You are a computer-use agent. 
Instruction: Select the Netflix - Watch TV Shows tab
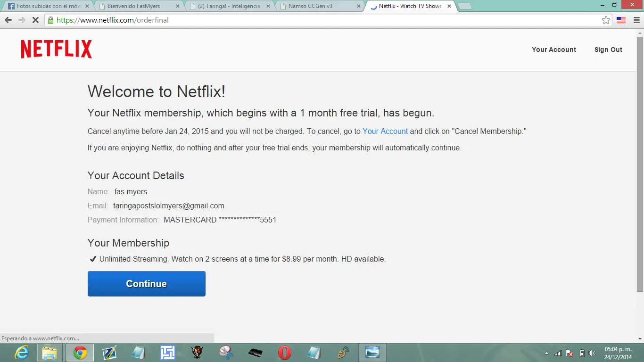(x=410, y=6)
